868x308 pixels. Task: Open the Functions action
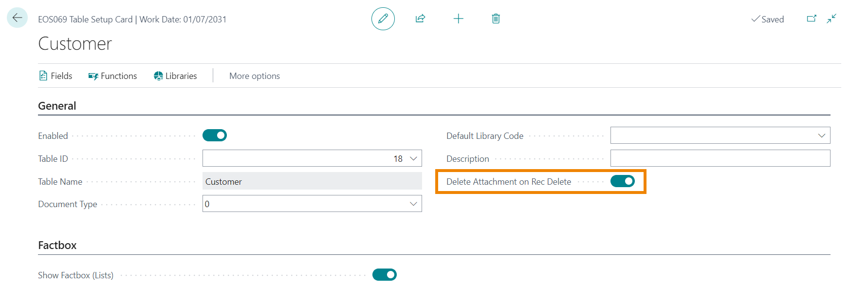(113, 76)
